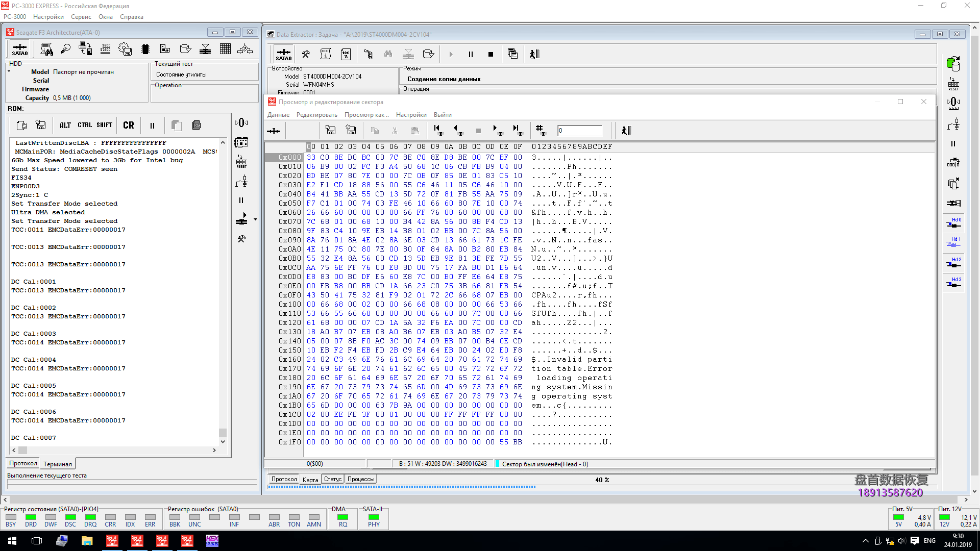Select the Hd 2 head button in right sidebar
Image resolution: width=980 pixels, height=551 pixels.
(953, 262)
